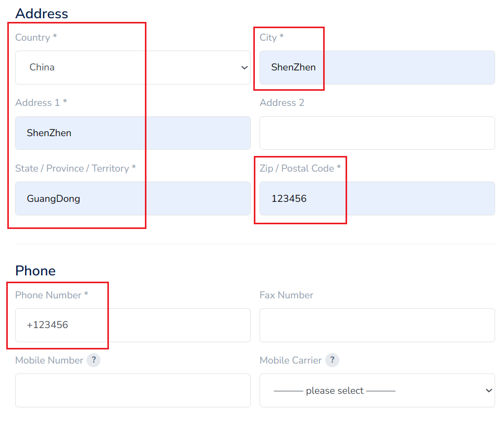Click the City field label
The image size is (504, 423).
tap(268, 38)
